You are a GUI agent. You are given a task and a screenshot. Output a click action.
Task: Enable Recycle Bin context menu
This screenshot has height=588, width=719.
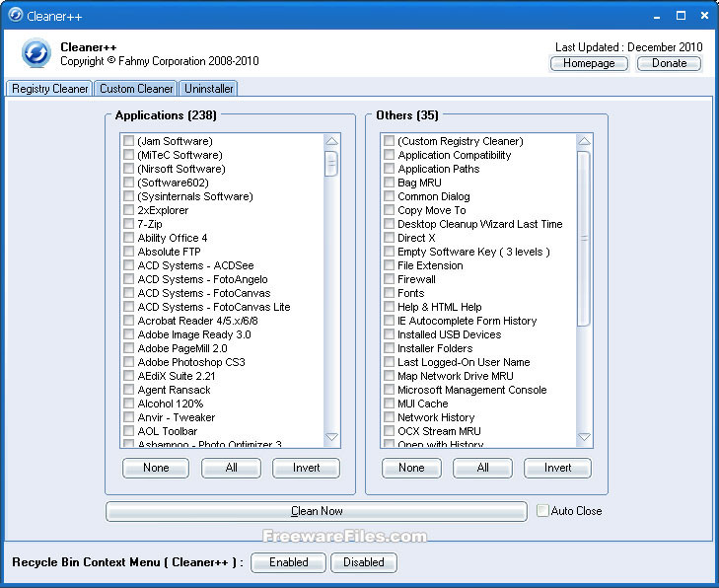(288, 562)
